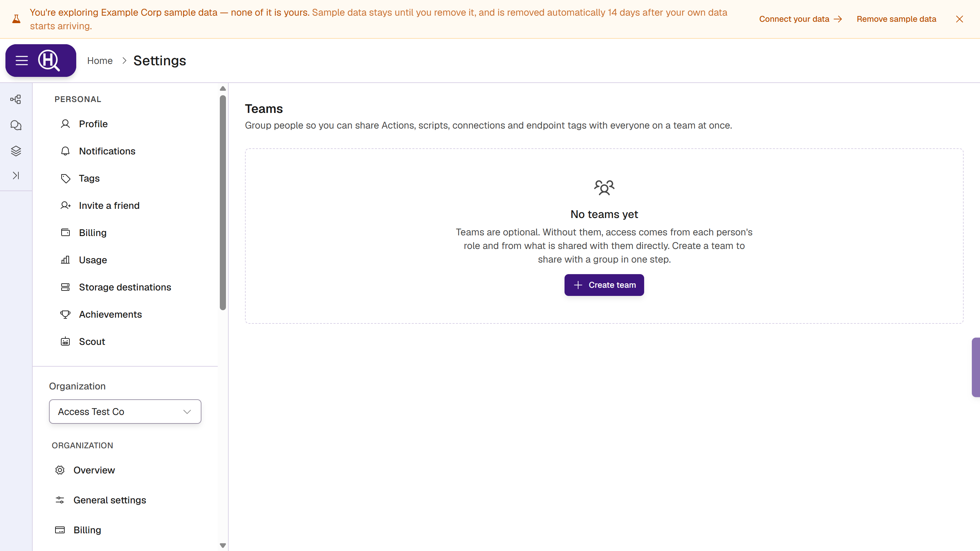Select the Storage destinations label
Viewport: 980px width, 551px height.
tap(125, 287)
